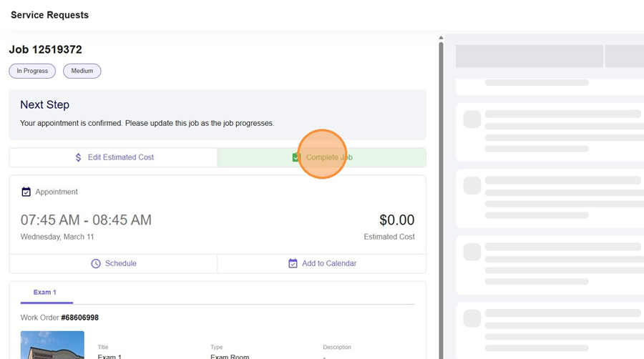Click the Service Requests page heading
Image resolution: width=644 pixels, height=359 pixels.
[49, 15]
